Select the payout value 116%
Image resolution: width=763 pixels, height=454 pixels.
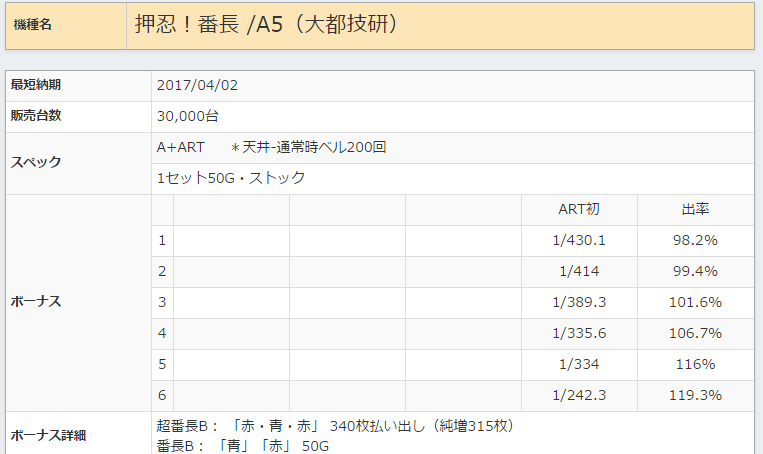pos(695,364)
